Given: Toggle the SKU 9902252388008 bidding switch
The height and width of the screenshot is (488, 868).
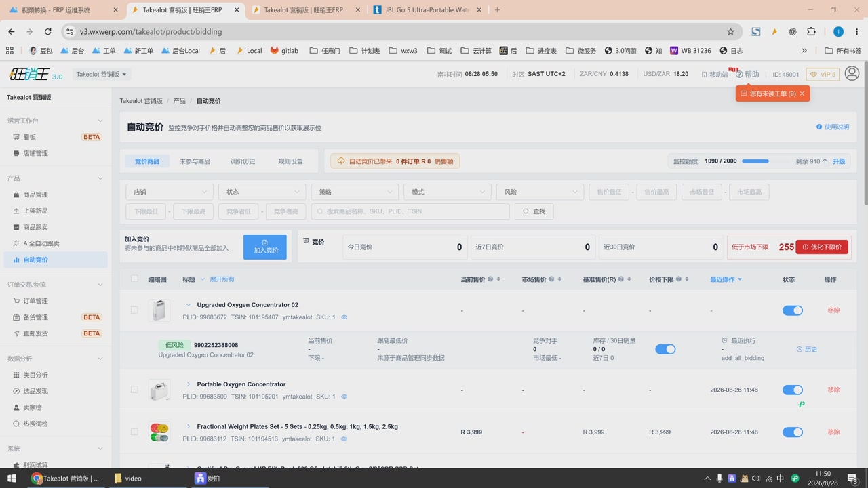Looking at the screenshot, I should point(665,349).
